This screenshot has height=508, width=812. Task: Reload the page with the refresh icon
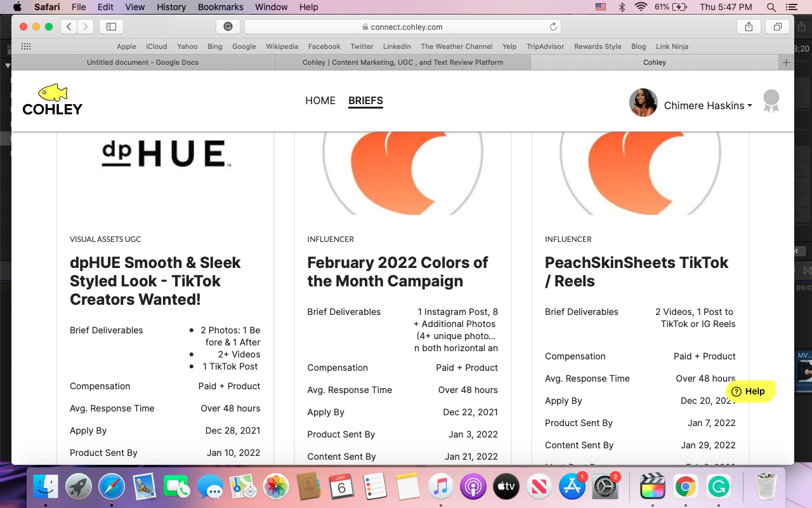pyautogui.click(x=553, y=27)
